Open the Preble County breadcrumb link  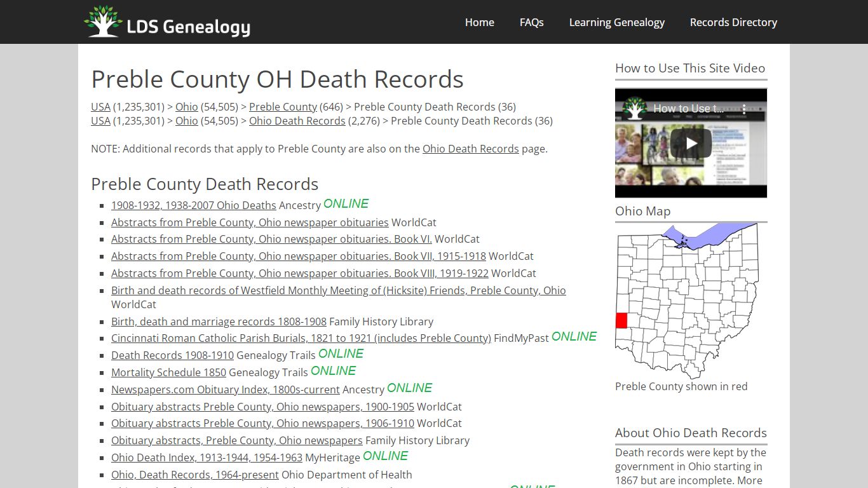coord(283,107)
